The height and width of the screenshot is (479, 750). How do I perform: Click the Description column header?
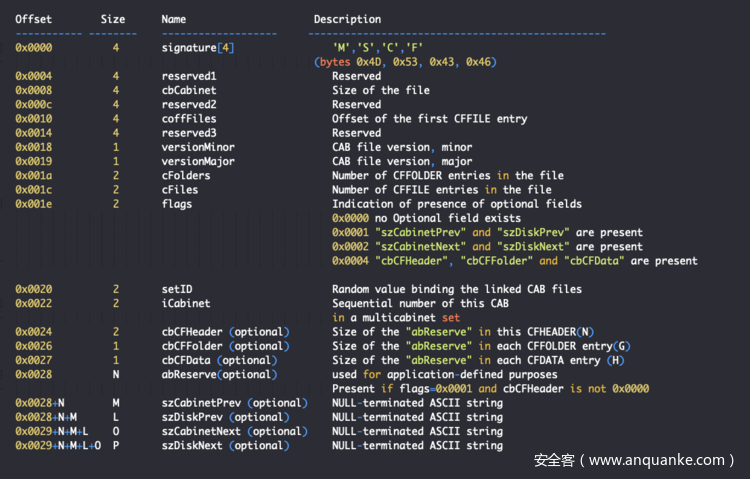(x=347, y=19)
